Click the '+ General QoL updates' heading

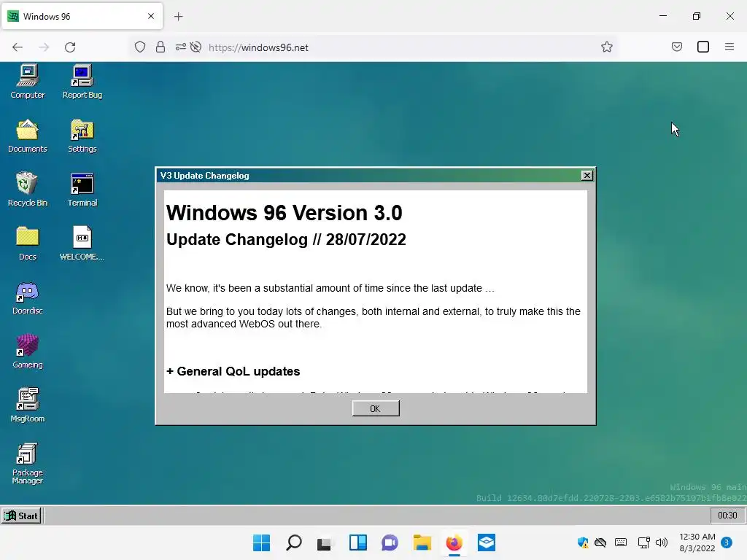pos(233,371)
